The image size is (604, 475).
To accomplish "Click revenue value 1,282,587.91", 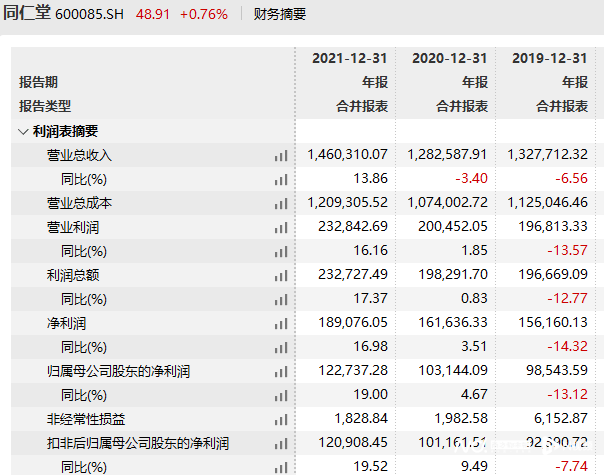I will (x=447, y=154).
